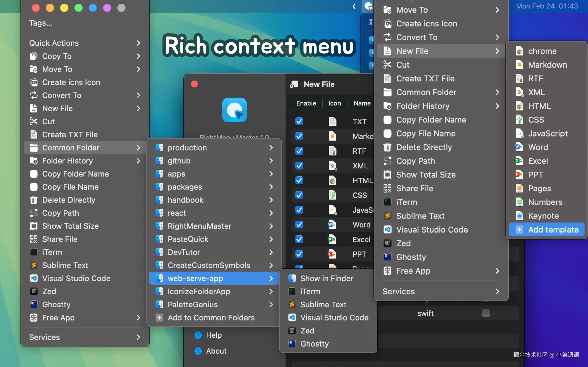588x367 pixels.
Task: Disable the HTML row checkbox
Action: click(299, 180)
